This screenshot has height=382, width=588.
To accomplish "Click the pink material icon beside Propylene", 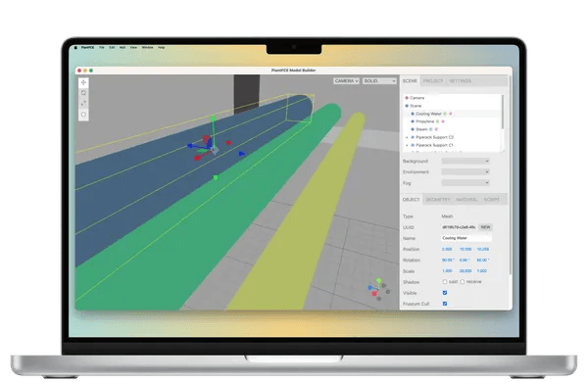I will click(x=443, y=121).
